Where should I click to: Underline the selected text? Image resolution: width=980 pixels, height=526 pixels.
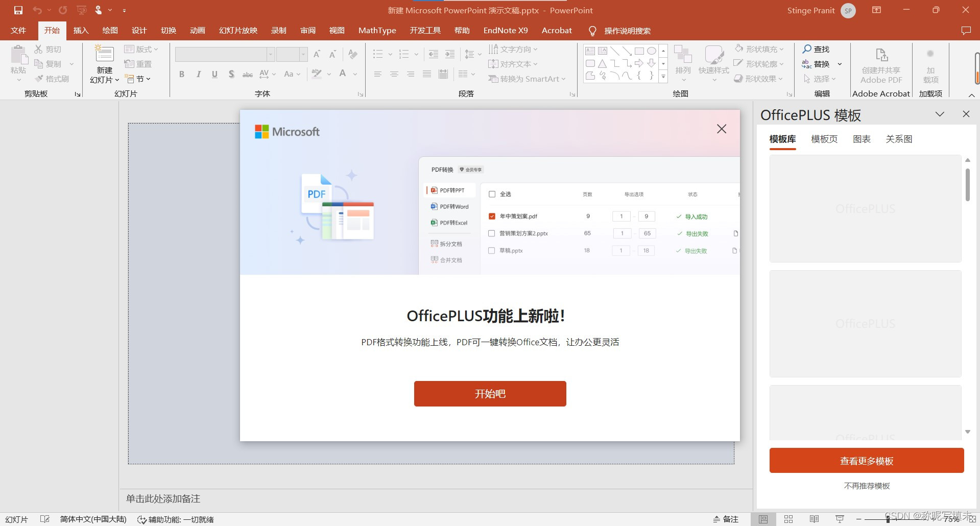pyautogui.click(x=214, y=74)
